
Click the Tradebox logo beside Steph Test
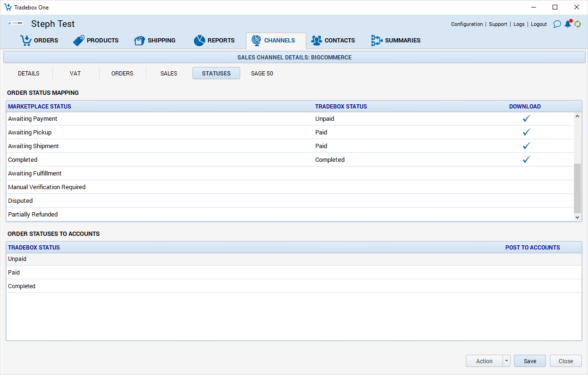pos(16,23)
